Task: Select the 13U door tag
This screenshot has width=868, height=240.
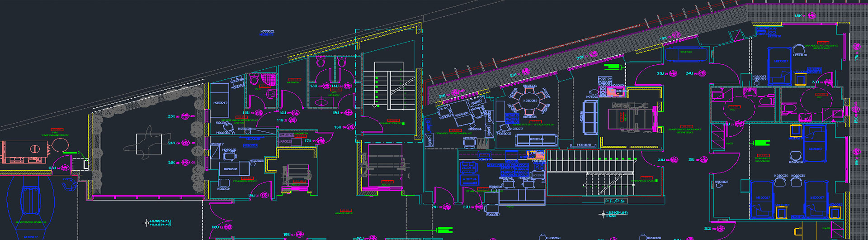Action: pyautogui.click(x=313, y=86)
